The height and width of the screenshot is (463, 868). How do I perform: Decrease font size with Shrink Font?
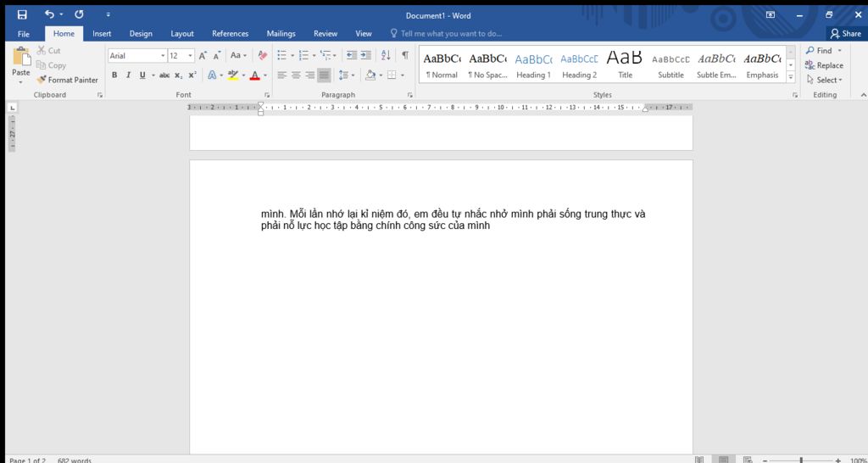coord(217,56)
